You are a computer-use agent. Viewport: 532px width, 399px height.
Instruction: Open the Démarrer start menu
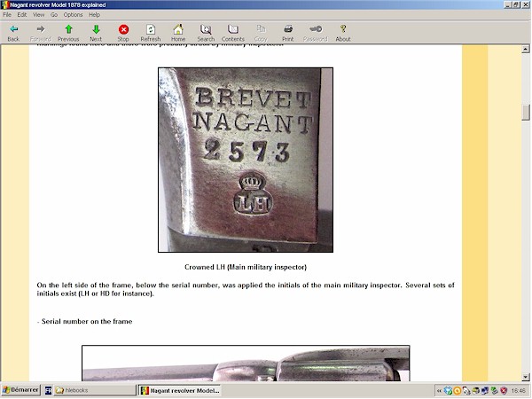(20, 390)
